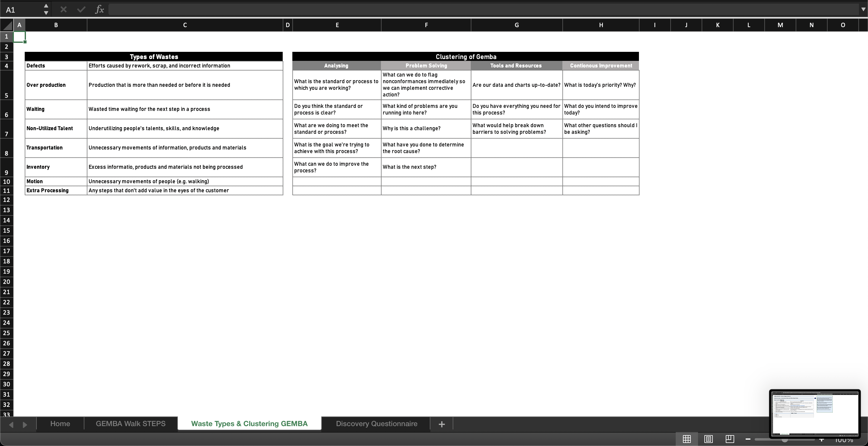Select the 'Motion' cell
Screen dimensions: 868x446
56,181
